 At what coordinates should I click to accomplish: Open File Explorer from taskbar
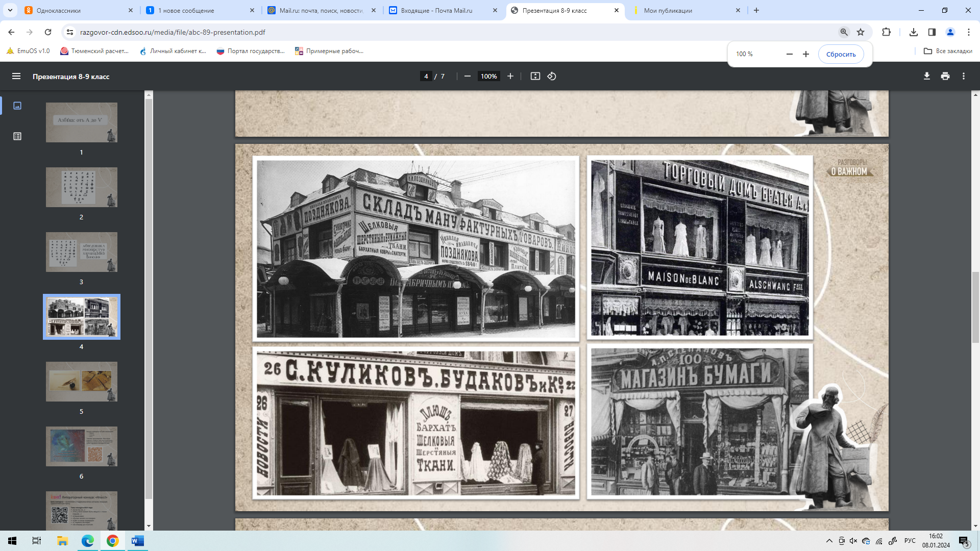click(62, 541)
